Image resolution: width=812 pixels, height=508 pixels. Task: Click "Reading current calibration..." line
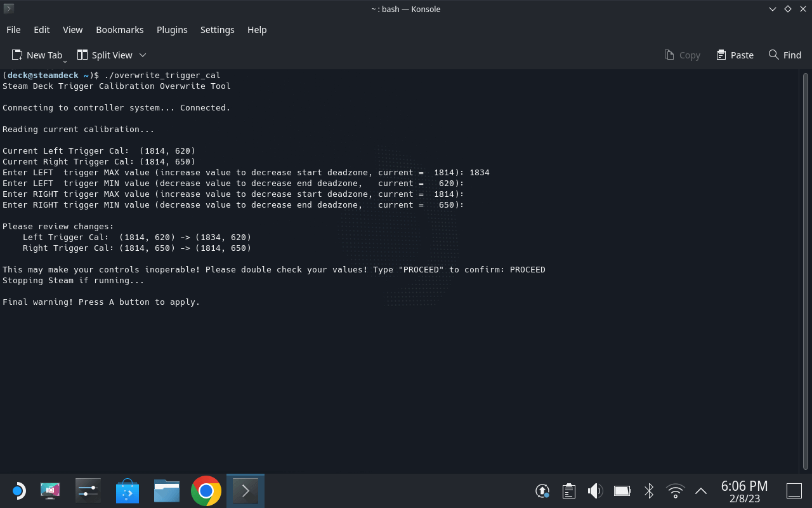79,130
